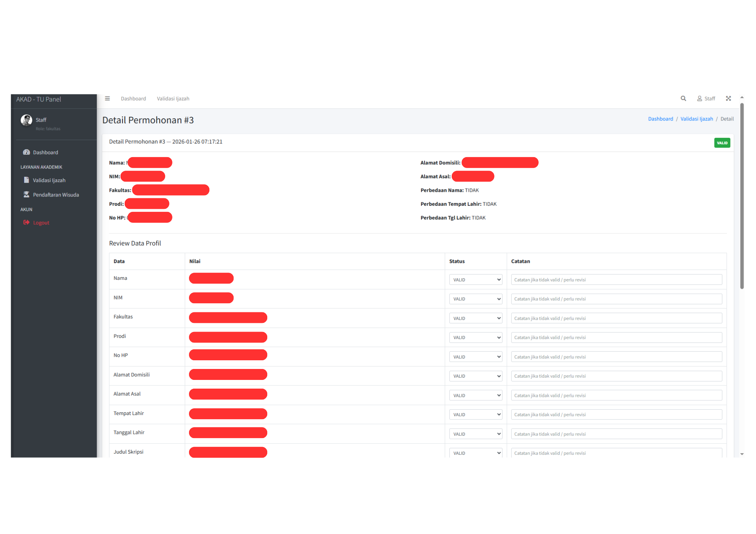Click the Staff avatar in sidebar
756x534 pixels.
(26, 120)
